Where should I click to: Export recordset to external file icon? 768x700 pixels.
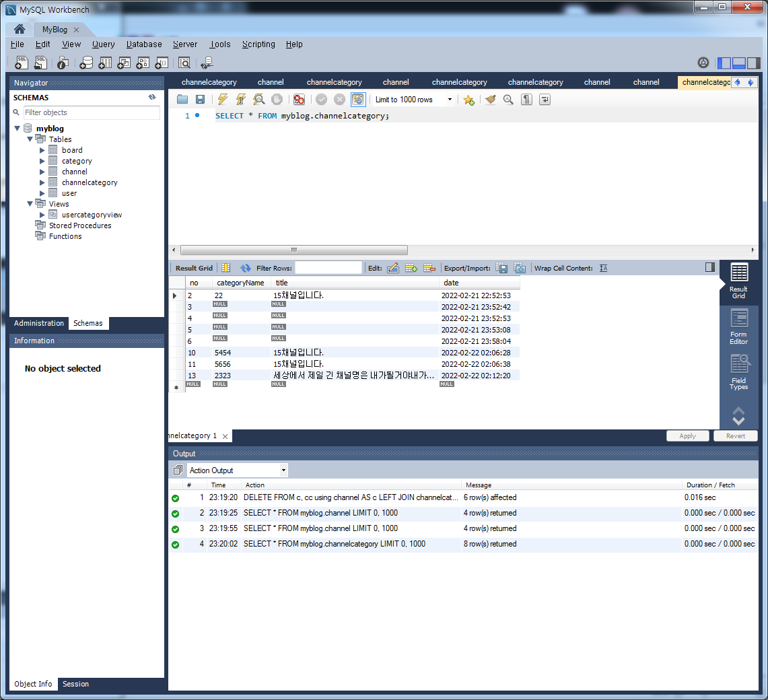(x=501, y=268)
